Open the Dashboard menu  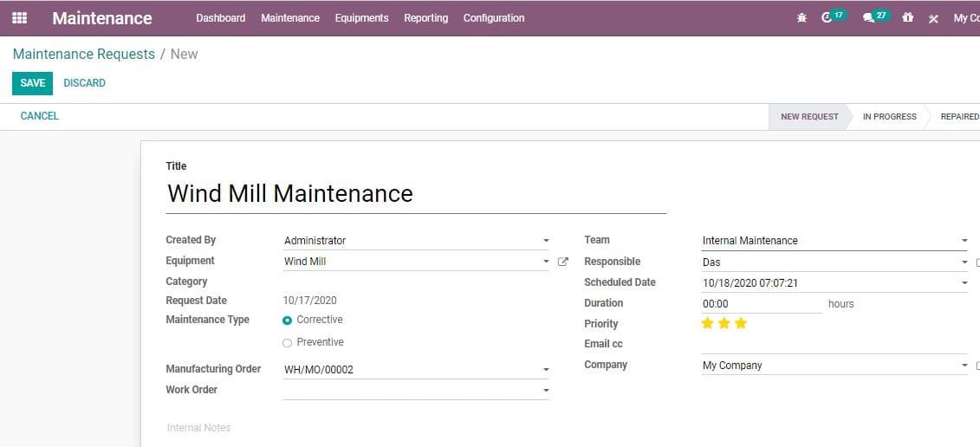pyautogui.click(x=221, y=18)
